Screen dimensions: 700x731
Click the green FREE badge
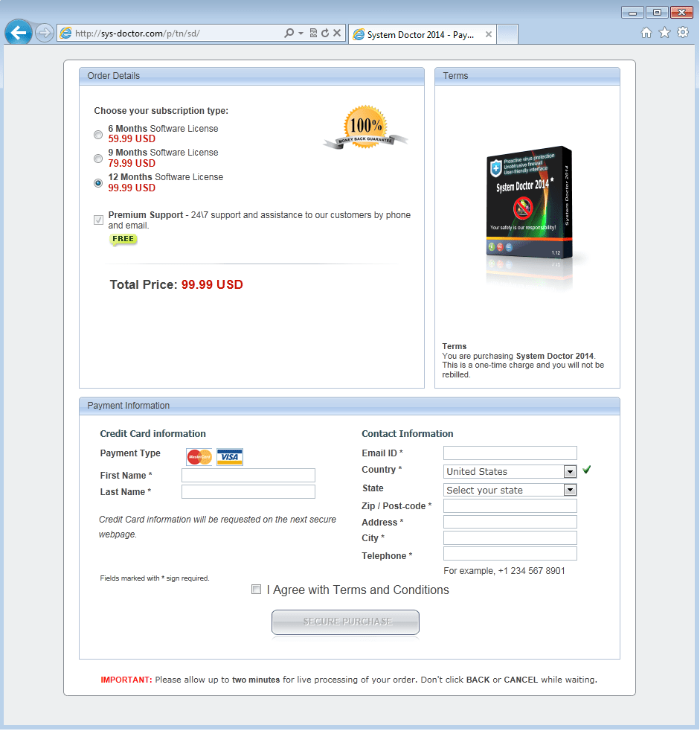pos(123,239)
